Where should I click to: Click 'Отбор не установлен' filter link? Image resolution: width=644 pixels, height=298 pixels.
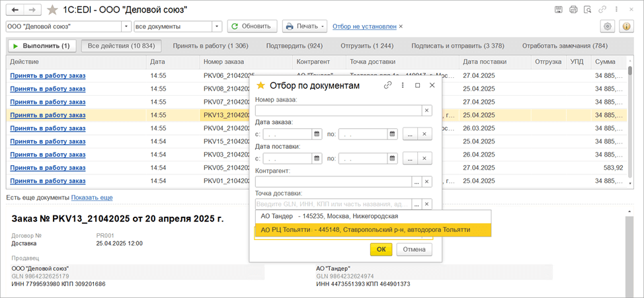[364, 26]
